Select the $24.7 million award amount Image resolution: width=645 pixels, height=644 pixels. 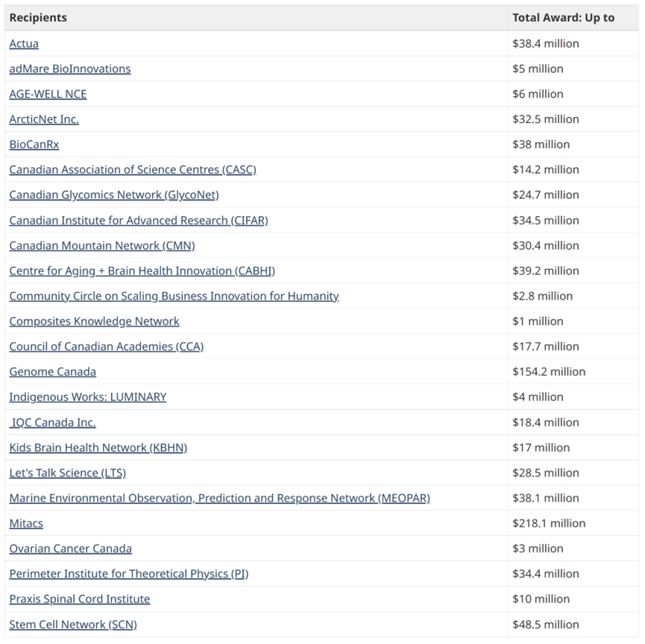click(x=546, y=195)
